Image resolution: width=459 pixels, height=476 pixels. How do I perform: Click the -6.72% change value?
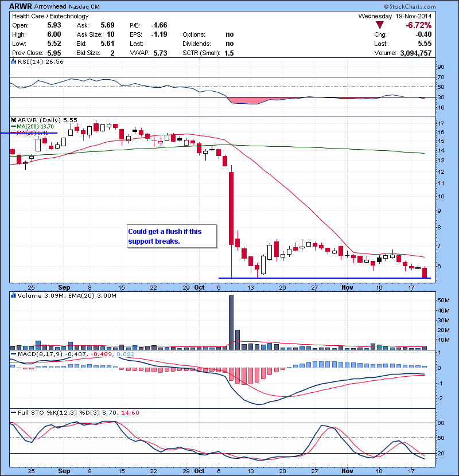coord(419,25)
